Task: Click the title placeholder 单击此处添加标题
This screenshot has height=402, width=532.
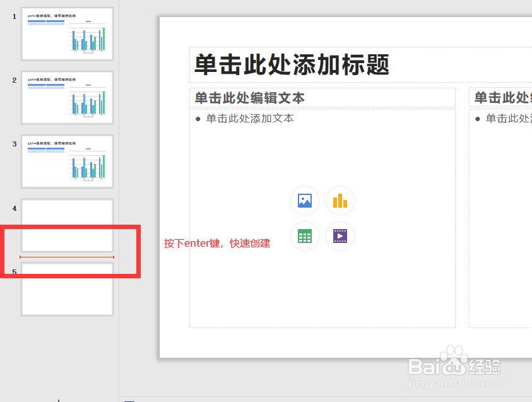Action: click(x=360, y=65)
